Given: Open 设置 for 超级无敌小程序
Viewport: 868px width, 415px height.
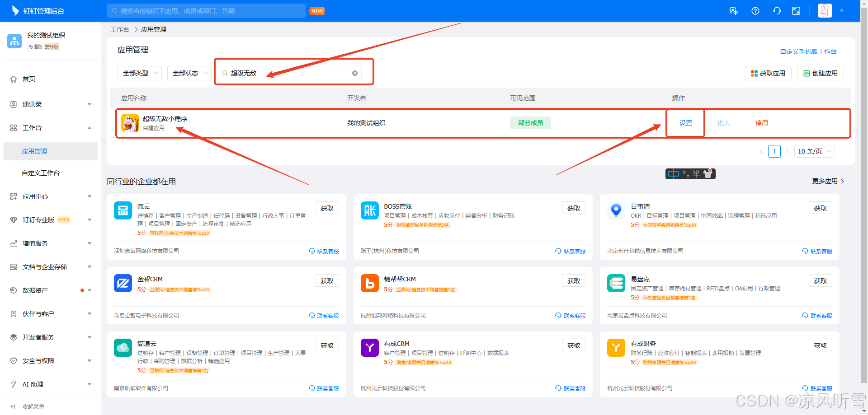Looking at the screenshot, I should pos(686,123).
